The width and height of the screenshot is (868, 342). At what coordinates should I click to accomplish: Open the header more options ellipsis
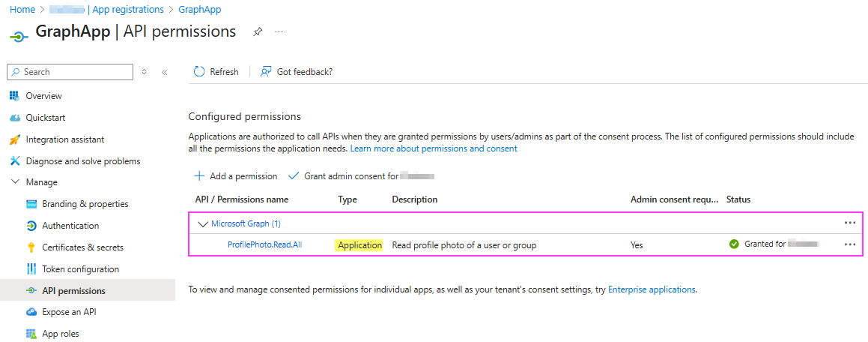[x=279, y=32]
